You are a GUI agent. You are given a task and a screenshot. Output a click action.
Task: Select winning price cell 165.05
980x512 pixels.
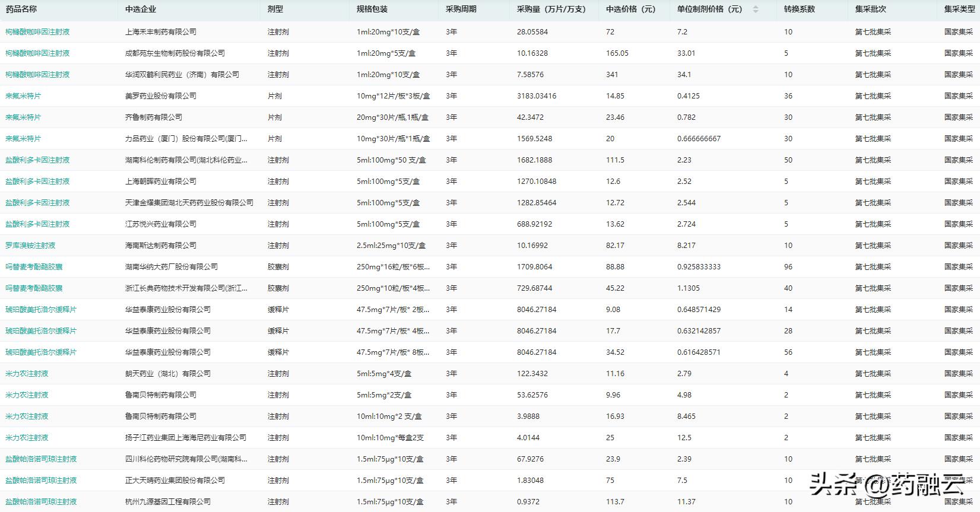[x=617, y=53]
